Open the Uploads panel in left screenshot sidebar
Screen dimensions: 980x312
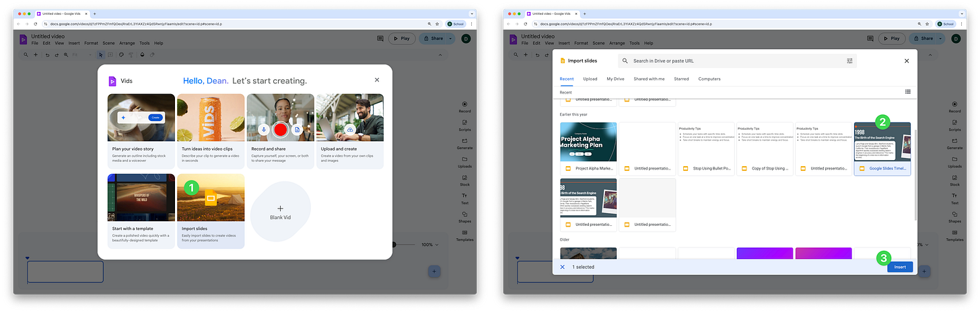coord(464,162)
